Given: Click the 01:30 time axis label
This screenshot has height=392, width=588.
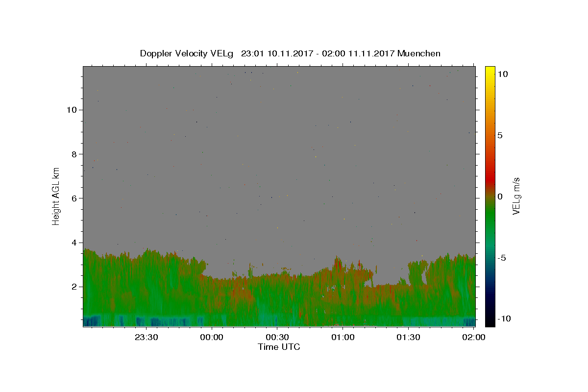Looking at the screenshot, I should (408, 337).
